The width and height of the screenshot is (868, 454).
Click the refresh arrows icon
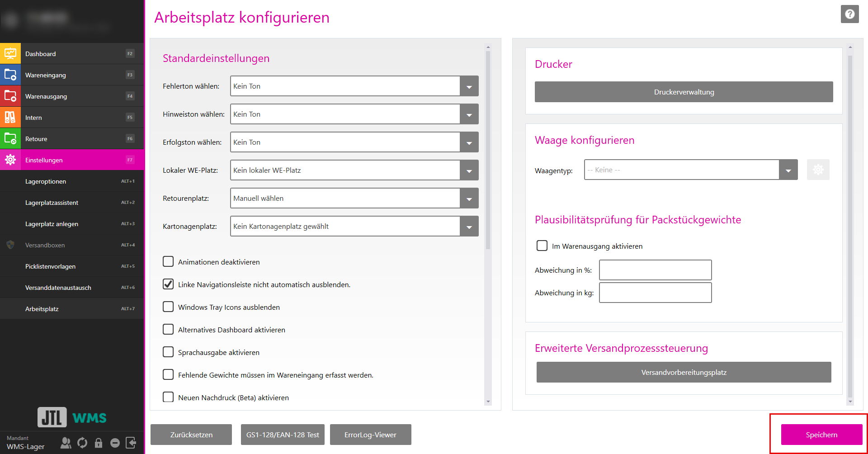[82, 443]
